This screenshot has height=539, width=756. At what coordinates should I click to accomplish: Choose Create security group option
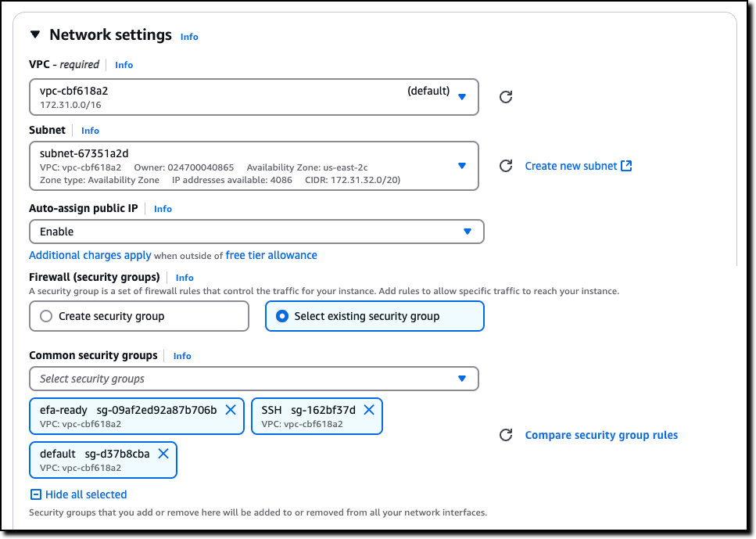tap(139, 316)
